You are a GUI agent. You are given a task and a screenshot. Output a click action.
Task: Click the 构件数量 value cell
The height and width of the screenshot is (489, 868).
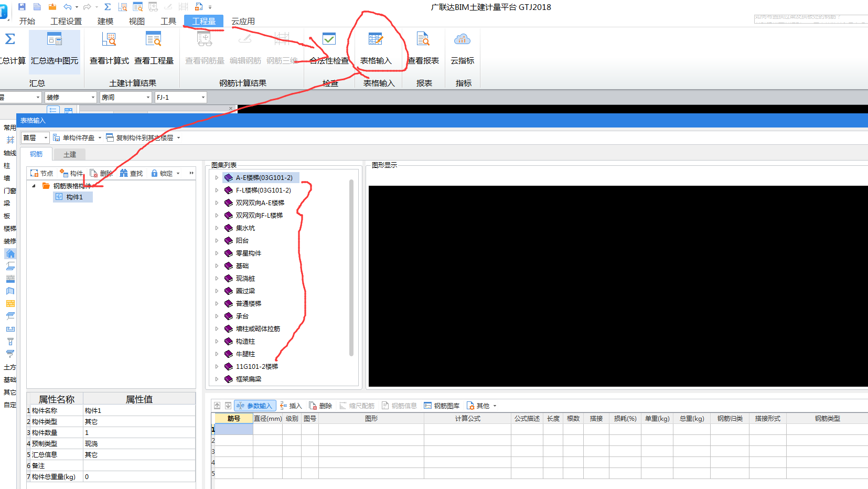(139, 432)
